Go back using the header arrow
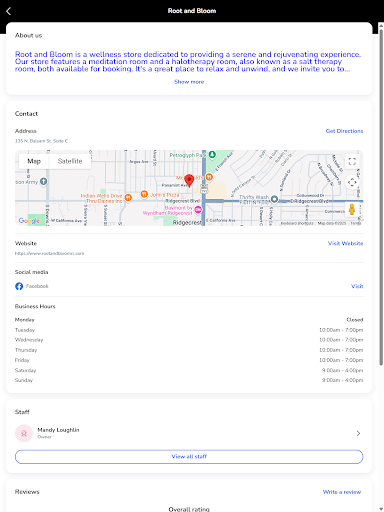The width and height of the screenshot is (384, 512). [x=9, y=11]
